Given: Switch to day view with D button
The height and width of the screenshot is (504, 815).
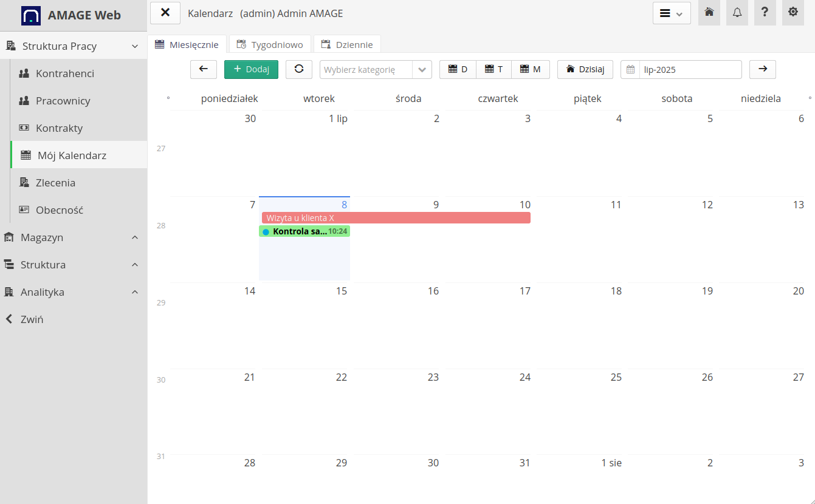Looking at the screenshot, I should coord(458,69).
